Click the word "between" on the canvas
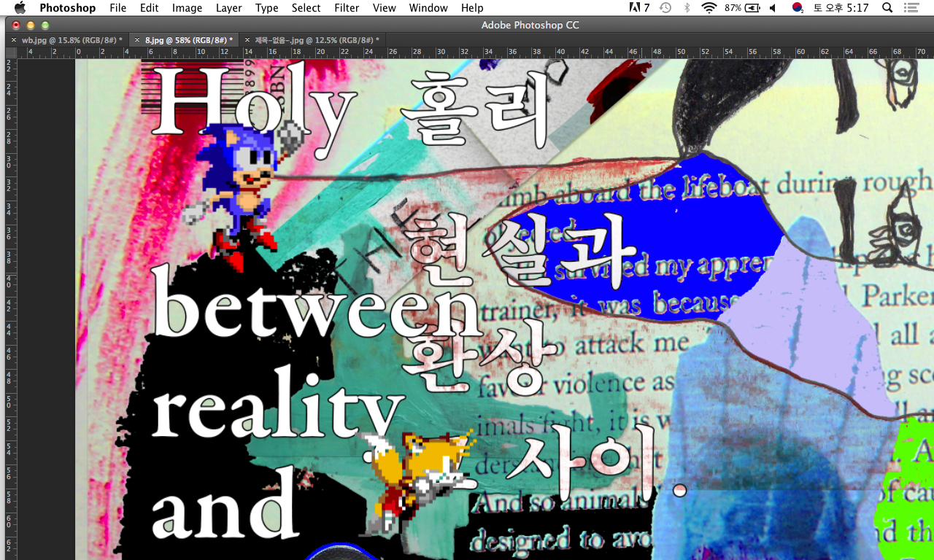Image resolution: width=934 pixels, height=560 pixels. coord(318,302)
